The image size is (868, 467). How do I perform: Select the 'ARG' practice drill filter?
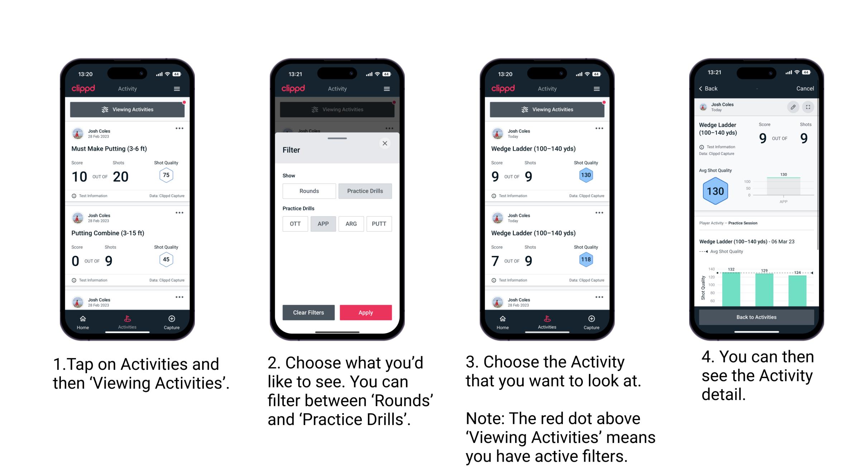pyautogui.click(x=351, y=224)
